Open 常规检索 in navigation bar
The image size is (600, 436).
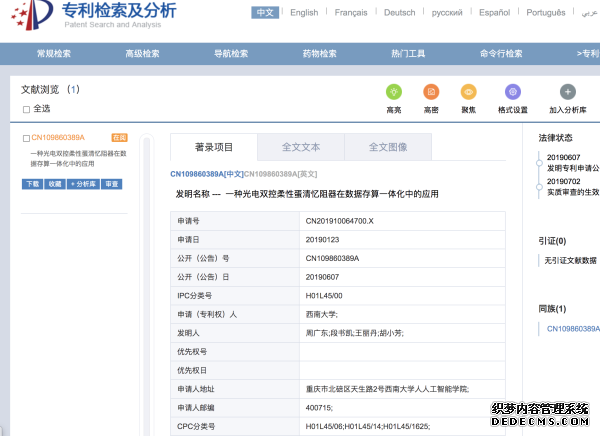tap(54, 54)
